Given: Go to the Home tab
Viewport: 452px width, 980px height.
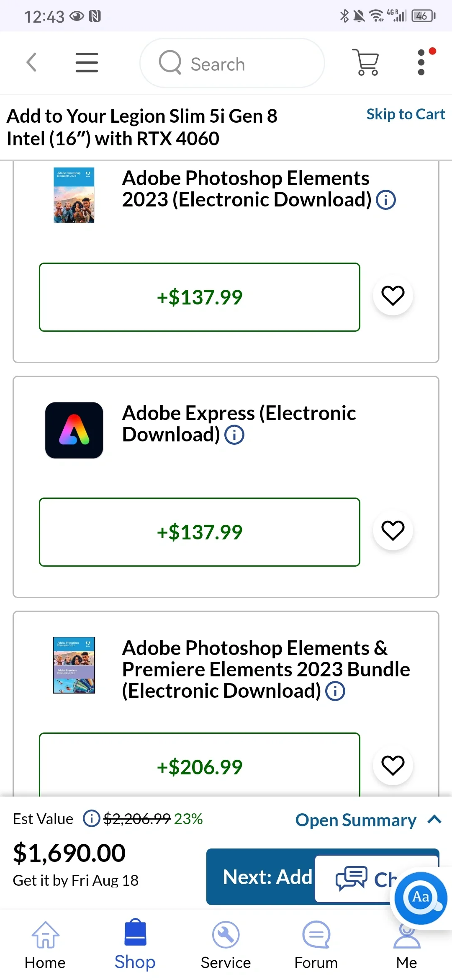Looking at the screenshot, I should point(45,943).
